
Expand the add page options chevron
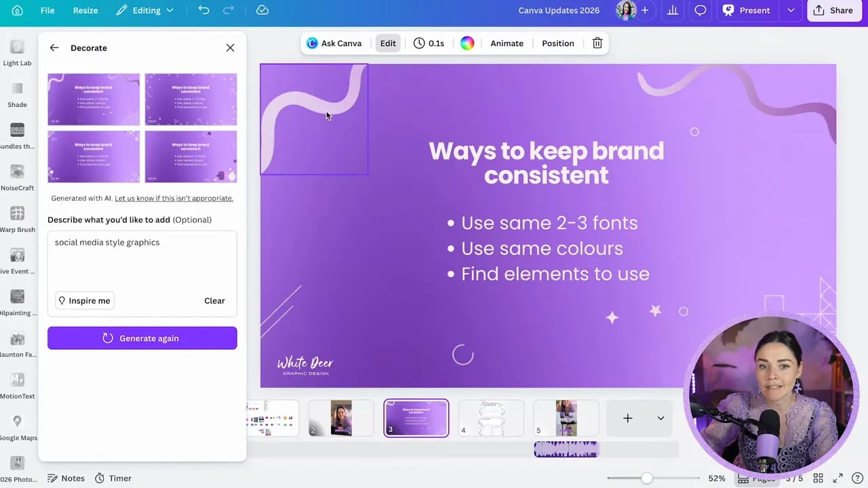pos(660,418)
